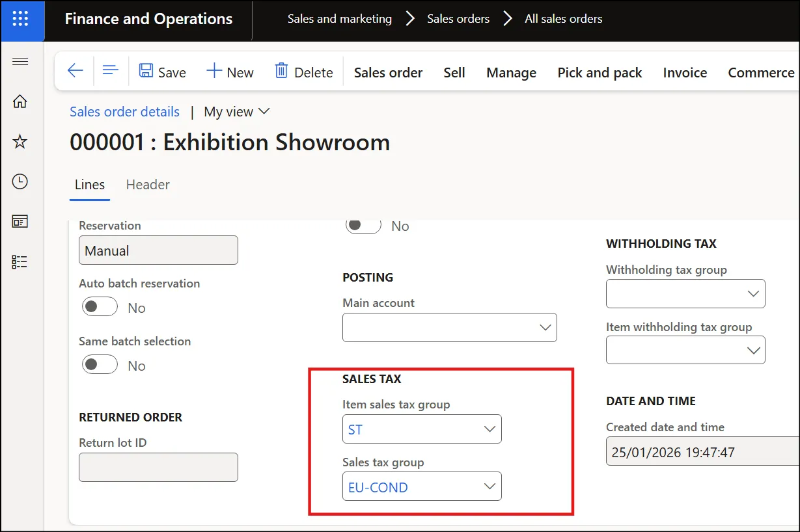Screen dimensions: 800x532
Task: Toggle Auto batch reservation switch
Action: [100, 307]
